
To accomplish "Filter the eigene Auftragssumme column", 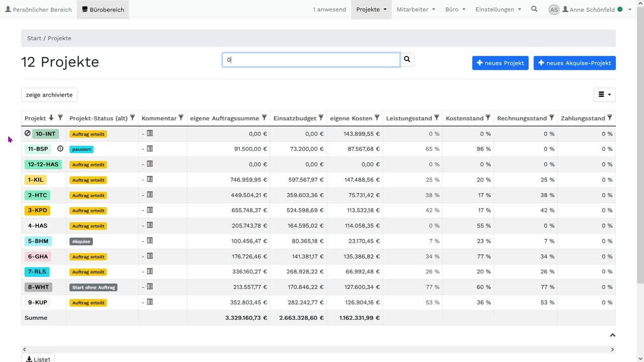I will (264, 118).
